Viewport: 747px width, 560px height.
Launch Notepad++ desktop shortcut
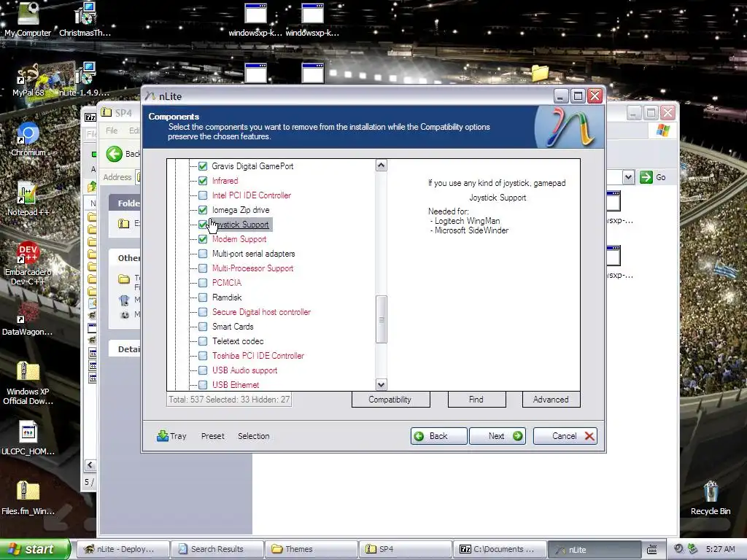pos(28,199)
